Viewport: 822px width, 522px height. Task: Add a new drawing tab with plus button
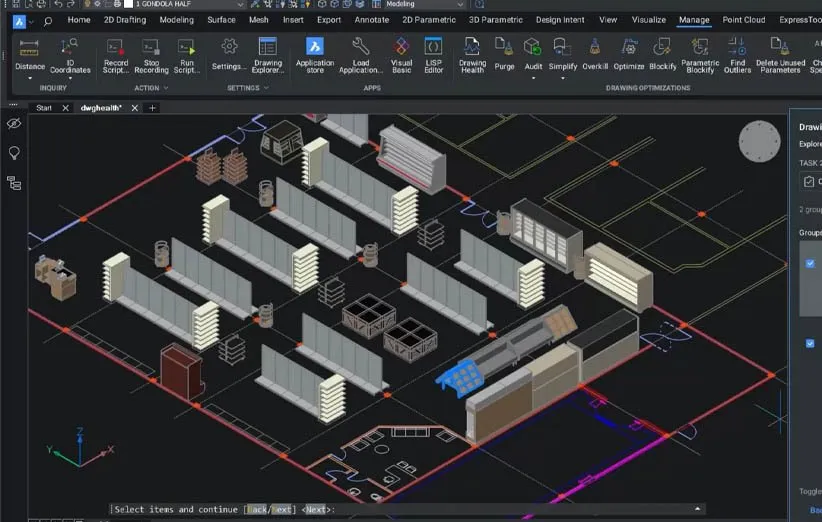(153, 108)
